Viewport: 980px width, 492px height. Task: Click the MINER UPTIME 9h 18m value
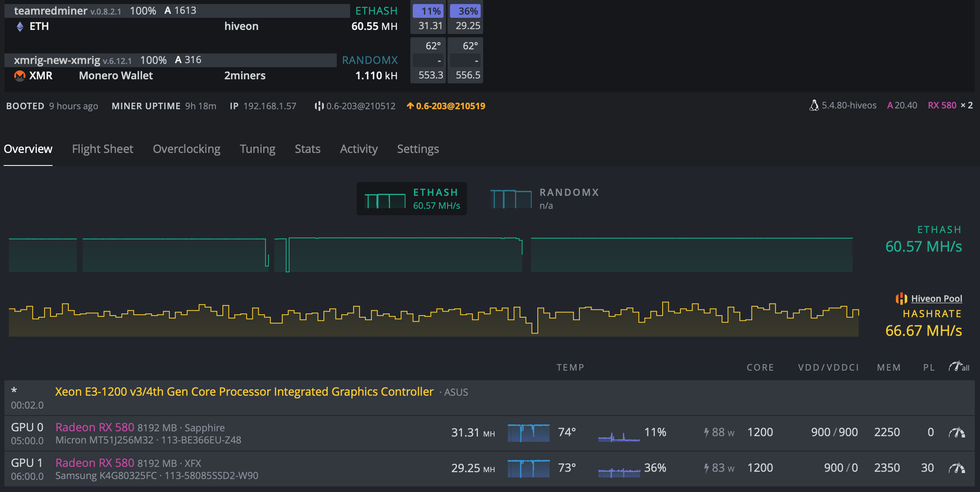[x=201, y=106]
